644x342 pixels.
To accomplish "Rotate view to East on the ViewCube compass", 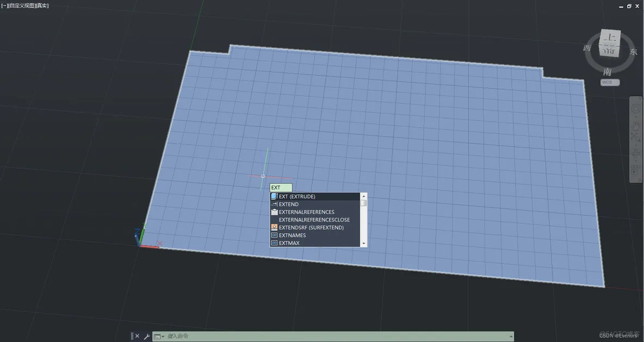I will (x=633, y=52).
